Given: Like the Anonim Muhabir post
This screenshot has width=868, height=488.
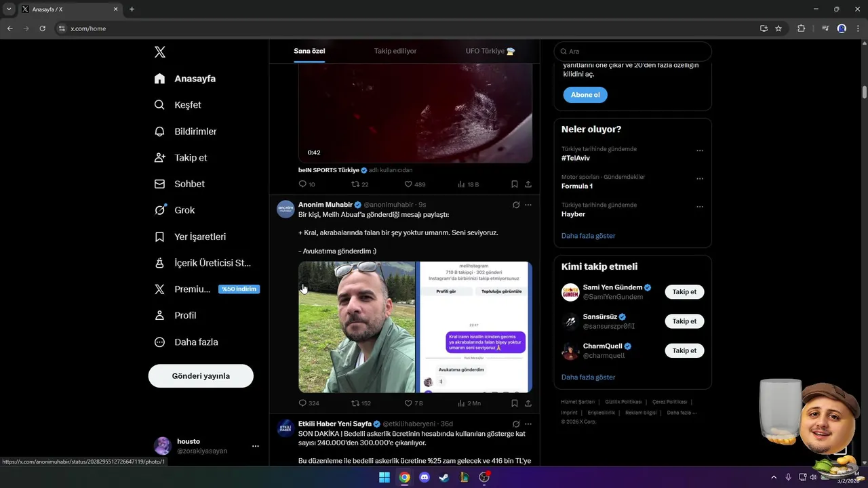Looking at the screenshot, I should 414,403.
